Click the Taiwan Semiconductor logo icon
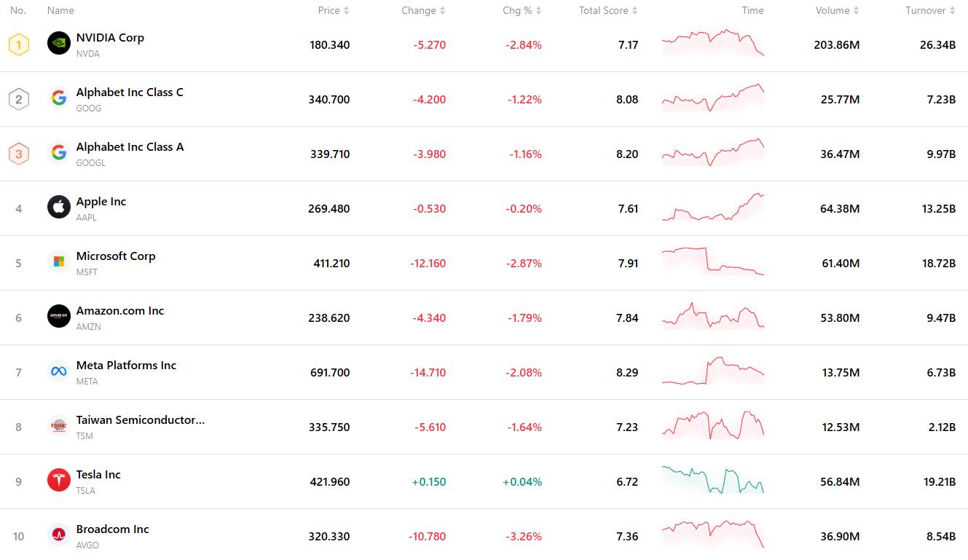This screenshot has height=560, width=968. click(x=59, y=426)
